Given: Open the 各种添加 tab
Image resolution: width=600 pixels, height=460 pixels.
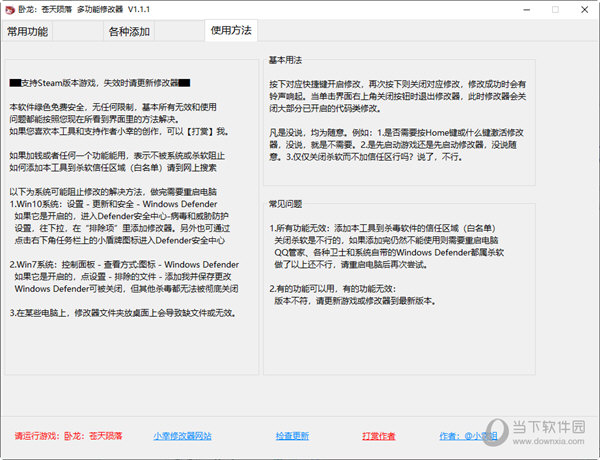Looking at the screenshot, I should 129,31.
